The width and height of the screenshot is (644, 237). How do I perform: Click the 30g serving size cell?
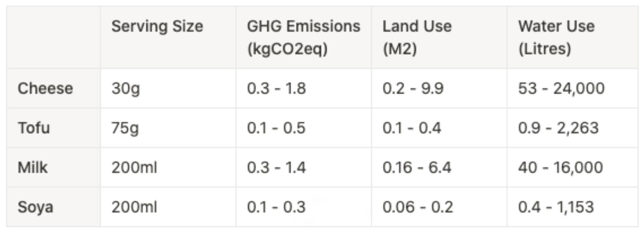click(x=126, y=89)
